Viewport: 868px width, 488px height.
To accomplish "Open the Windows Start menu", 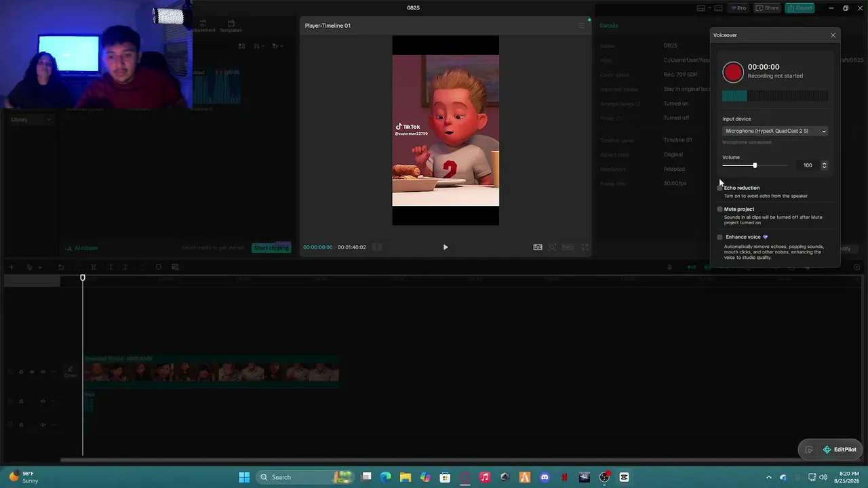I will click(x=244, y=477).
